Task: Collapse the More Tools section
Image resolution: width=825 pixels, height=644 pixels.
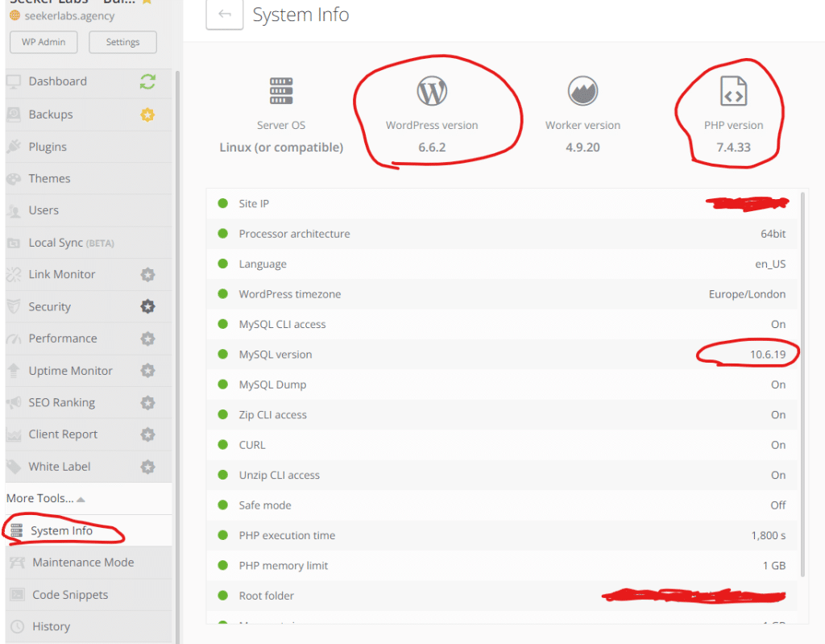Action: (x=46, y=498)
